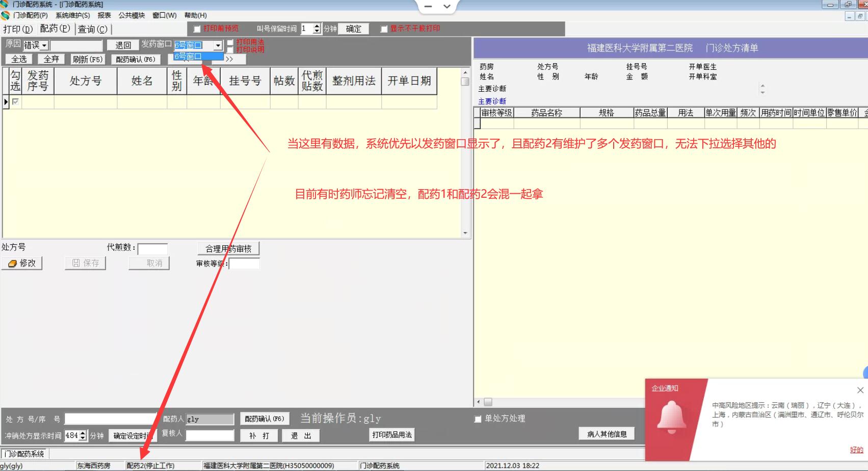This screenshot has height=471, width=868.
Task: Click drug list horizontal scrollbar thumb
Action: [488, 402]
